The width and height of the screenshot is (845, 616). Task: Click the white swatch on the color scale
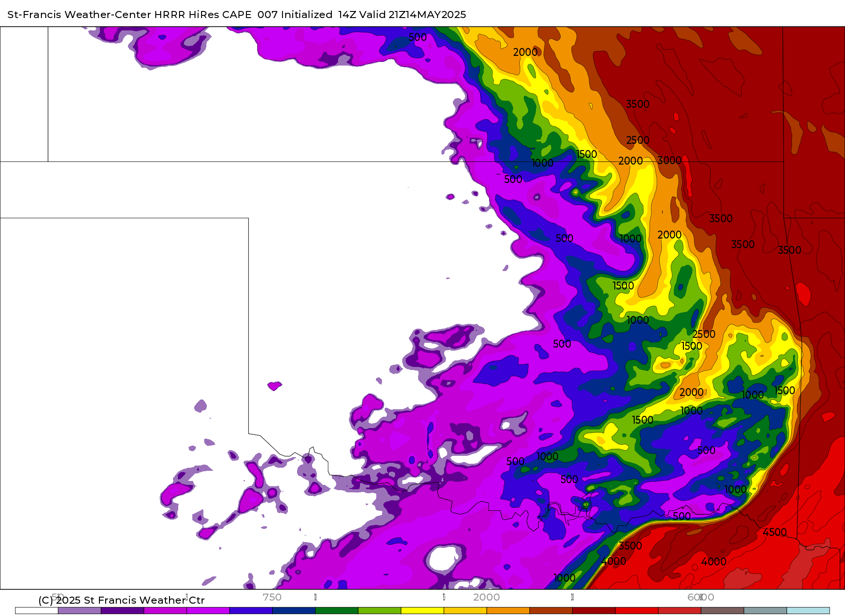(x=37, y=611)
